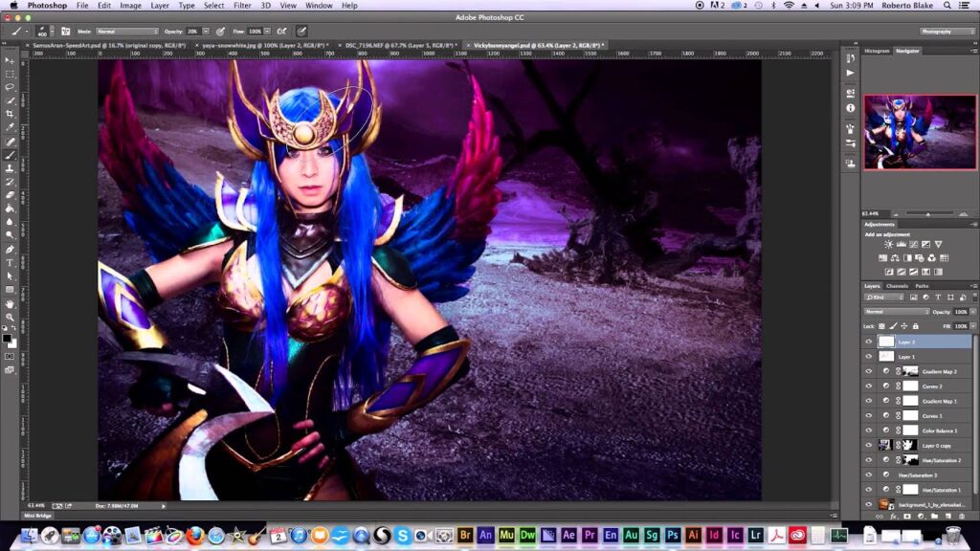
Task: Select the Crop tool
Action: tap(10, 115)
